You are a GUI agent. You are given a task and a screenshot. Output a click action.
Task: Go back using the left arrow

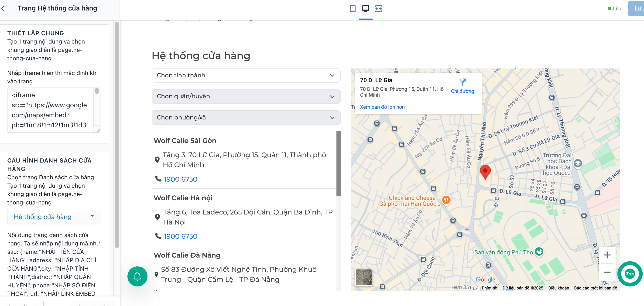pos(3,8)
